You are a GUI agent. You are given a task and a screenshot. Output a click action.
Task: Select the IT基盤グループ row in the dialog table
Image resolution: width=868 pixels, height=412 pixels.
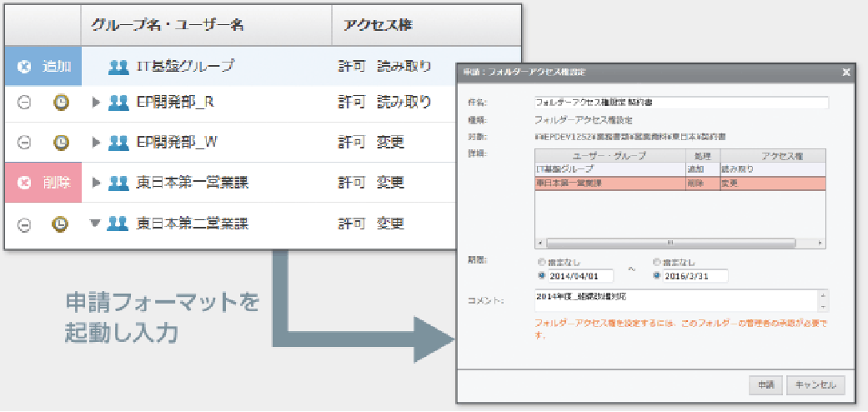click(x=680, y=169)
